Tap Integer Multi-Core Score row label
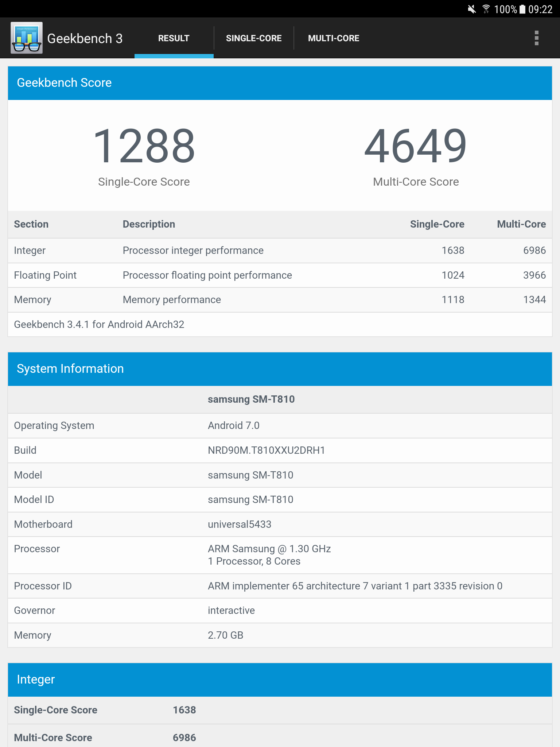Image resolution: width=560 pixels, height=747 pixels. coord(53,738)
